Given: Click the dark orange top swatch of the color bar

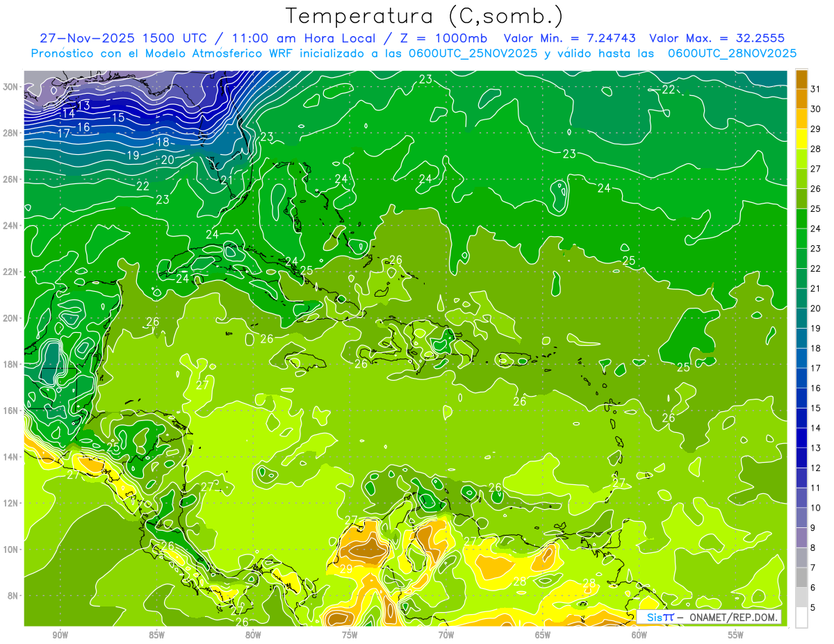Looking at the screenshot, I should coord(801,79).
